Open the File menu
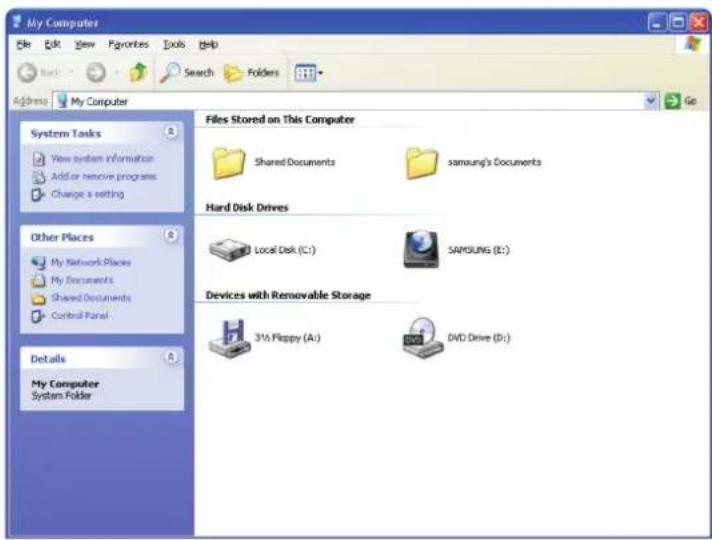 [x=24, y=45]
